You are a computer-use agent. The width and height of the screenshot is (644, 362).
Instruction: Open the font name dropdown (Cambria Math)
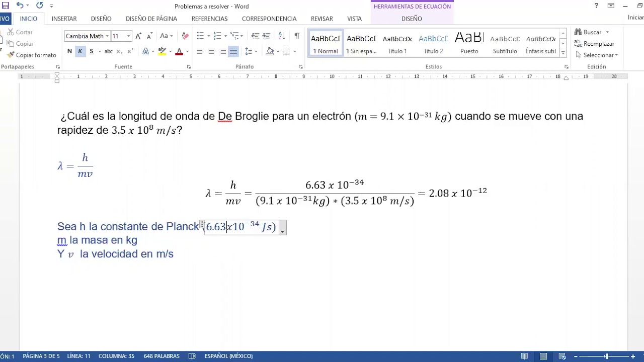pyautogui.click(x=107, y=36)
